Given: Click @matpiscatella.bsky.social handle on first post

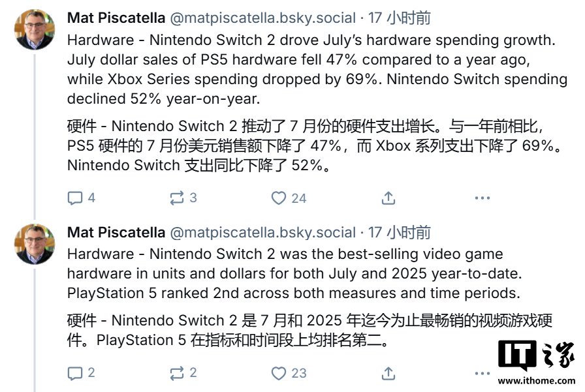Looking at the screenshot, I should pyautogui.click(x=262, y=18).
